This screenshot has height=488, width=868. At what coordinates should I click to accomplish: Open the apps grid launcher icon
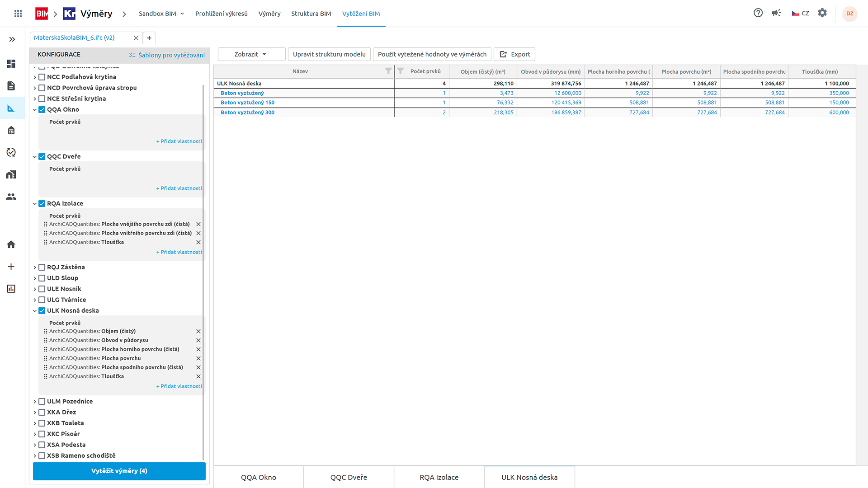point(18,14)
